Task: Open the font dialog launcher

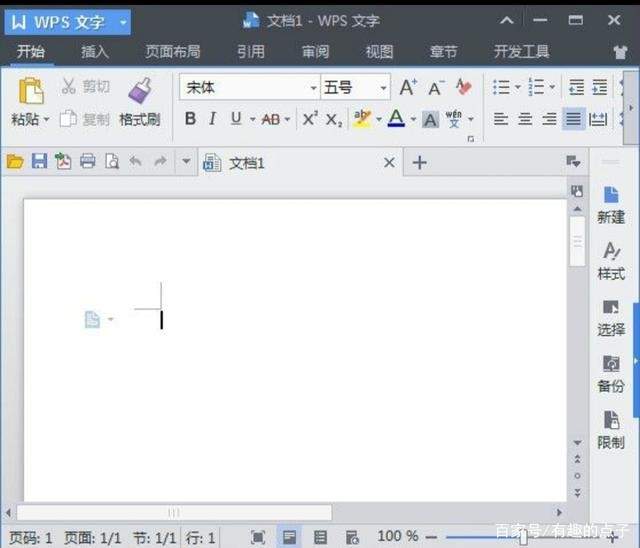Action: coord(471,139)
